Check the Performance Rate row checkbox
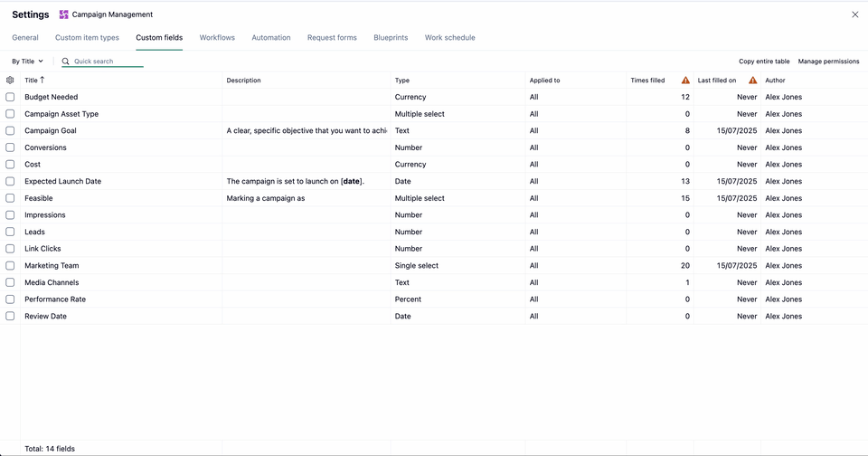The width and height of the screenshot is (868, 456). pos(10,299)
